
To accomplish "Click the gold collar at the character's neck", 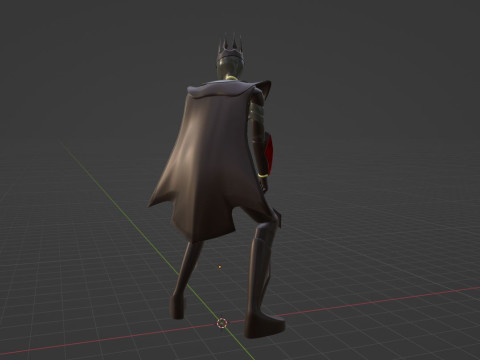I will click(x=232, y=79).
